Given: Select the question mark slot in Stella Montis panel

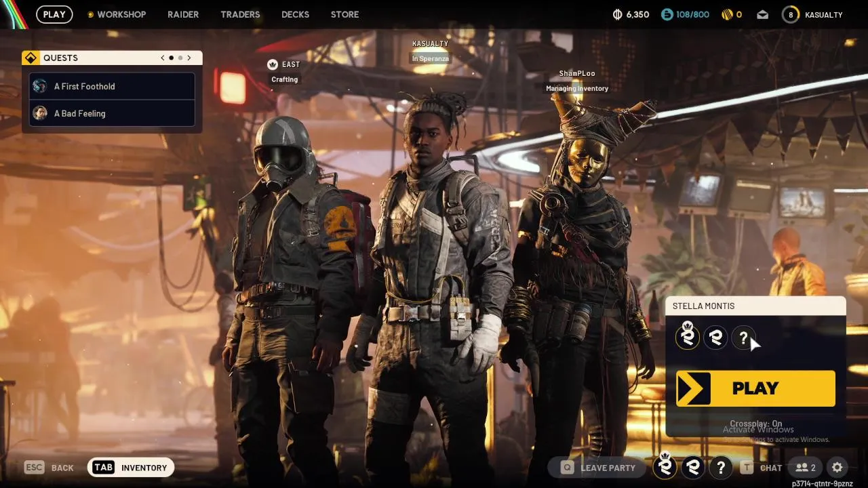Looking at the screenshot, I should [x=743, y=338].
